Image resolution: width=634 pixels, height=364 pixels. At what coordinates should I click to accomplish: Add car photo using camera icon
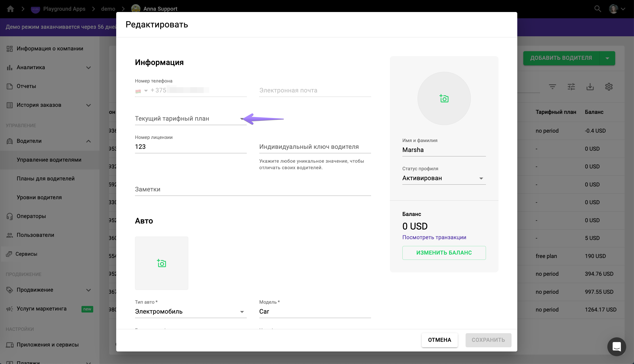(x=161, y=263)
